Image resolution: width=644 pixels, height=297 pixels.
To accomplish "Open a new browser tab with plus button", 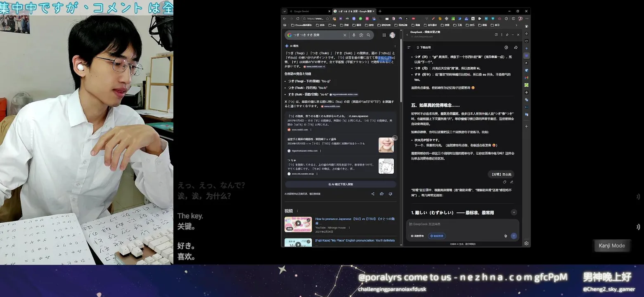I will tap(380, 11).
